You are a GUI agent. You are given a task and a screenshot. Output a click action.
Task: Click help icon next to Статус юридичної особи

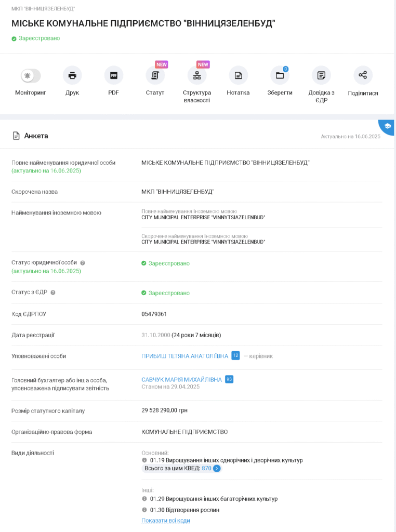point(83,263)
